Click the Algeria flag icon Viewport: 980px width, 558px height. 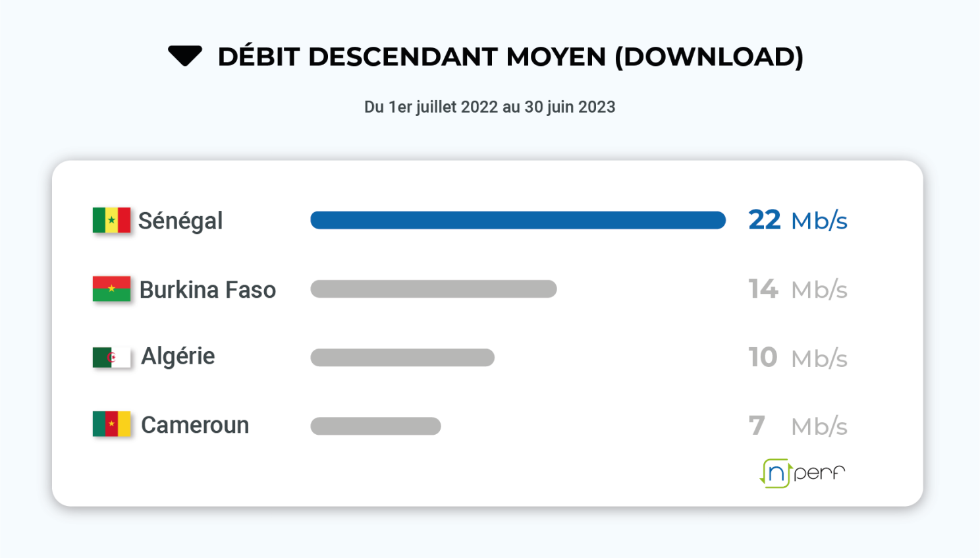pyautogui.click(x=111, y=357)
